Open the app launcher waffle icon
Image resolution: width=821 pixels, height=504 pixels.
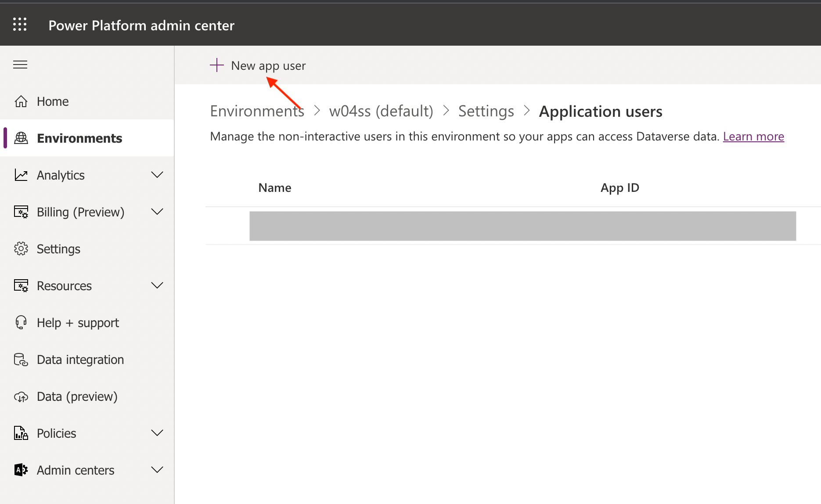tap(20, 25)
